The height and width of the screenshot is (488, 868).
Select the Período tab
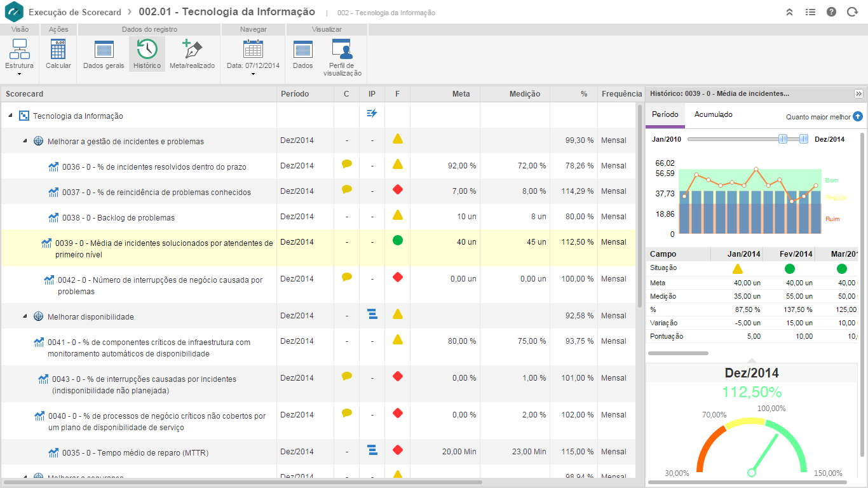pyautogui.click(x=665, y=114)
